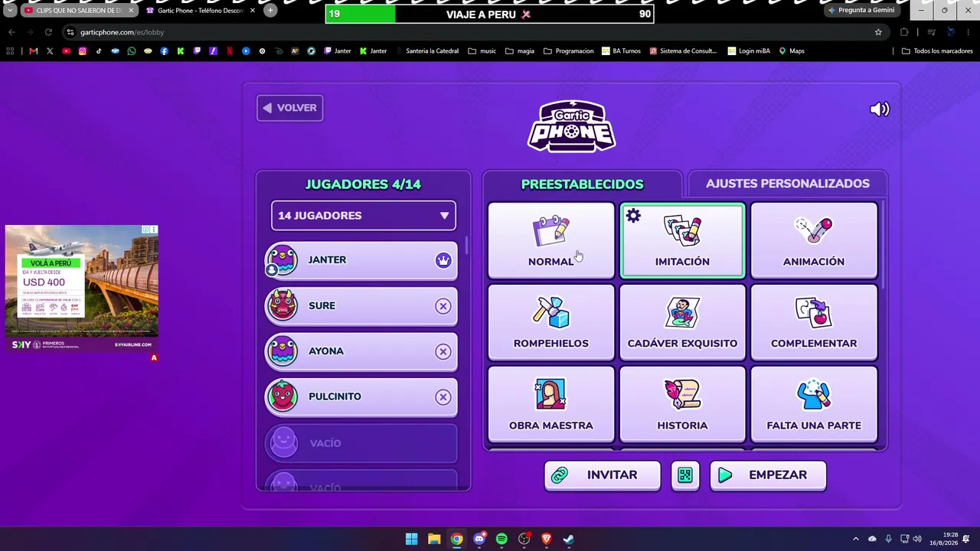Open the Gmail bookmark icon
Image resolution: width=980 pixels, height=551 pixels.
(x=33, y=51)
